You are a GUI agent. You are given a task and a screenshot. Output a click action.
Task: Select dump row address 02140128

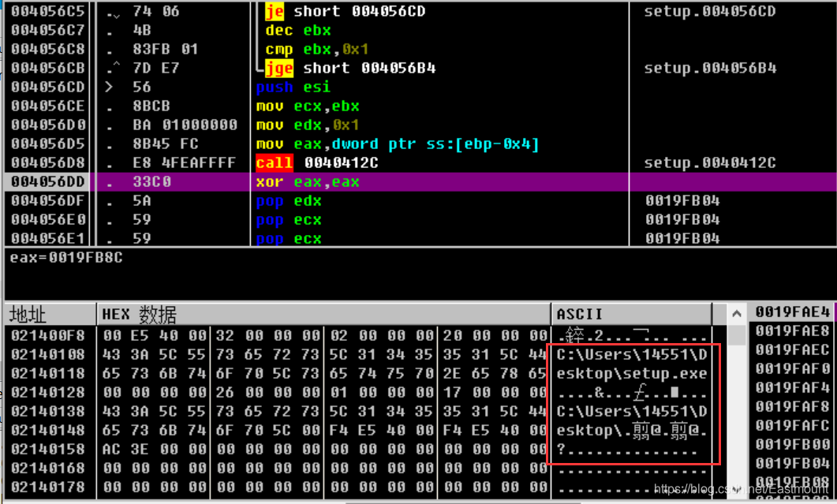tap(47, 393)
